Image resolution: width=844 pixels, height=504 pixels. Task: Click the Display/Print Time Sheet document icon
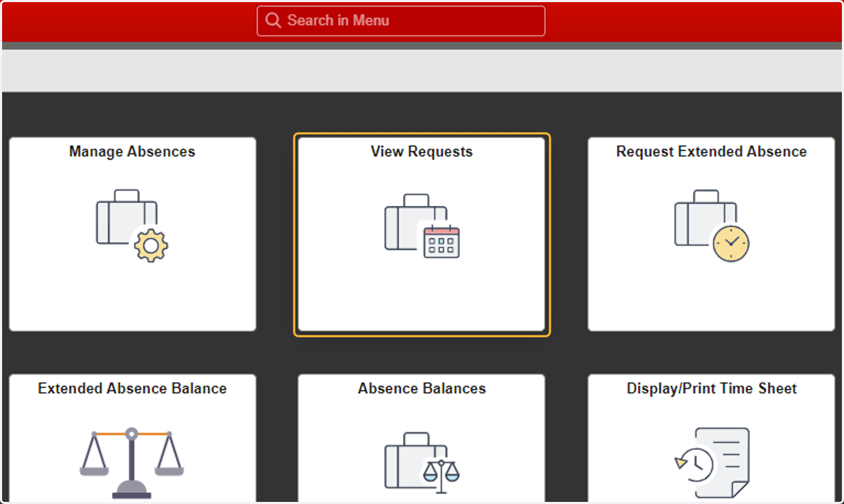712,462
